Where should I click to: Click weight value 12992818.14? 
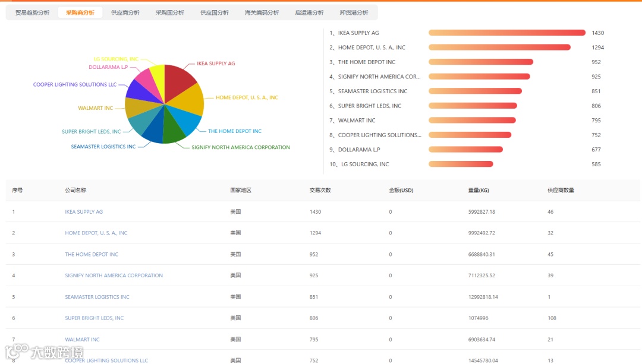coord(483,297)
